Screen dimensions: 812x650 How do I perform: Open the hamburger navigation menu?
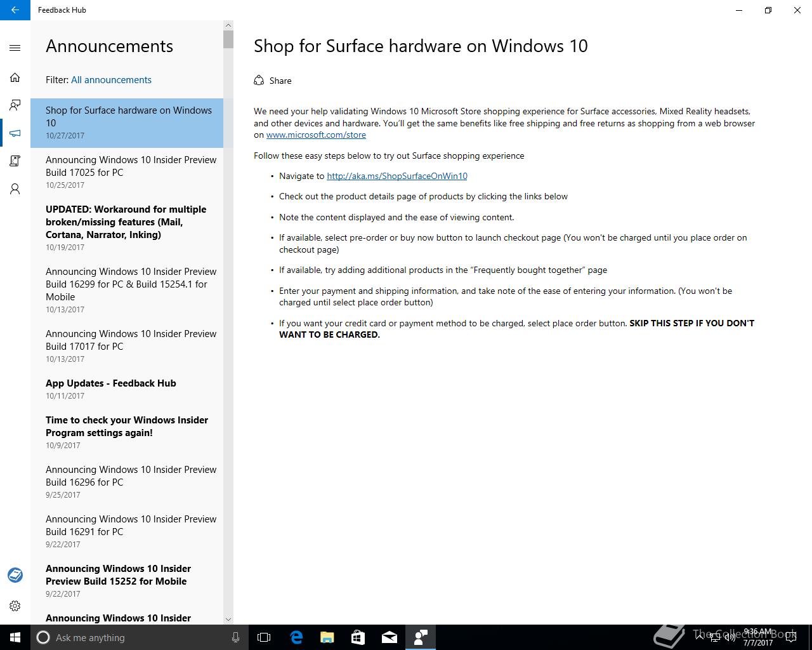click(x=15, y=48)
